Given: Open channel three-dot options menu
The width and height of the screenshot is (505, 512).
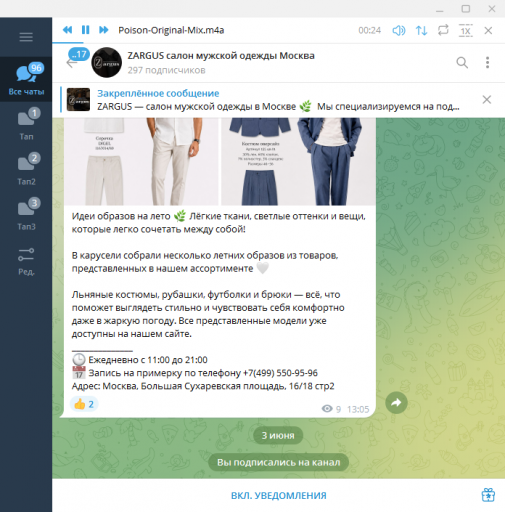Looking at the screenshot, I should click(487, 63).
